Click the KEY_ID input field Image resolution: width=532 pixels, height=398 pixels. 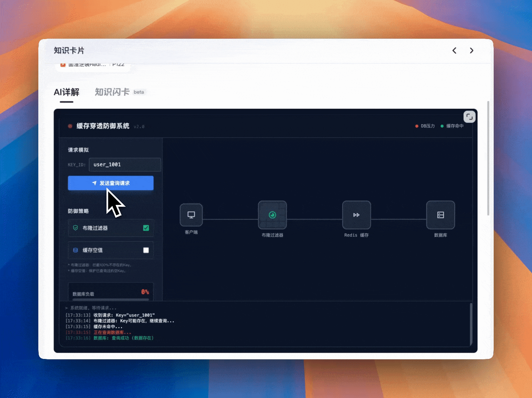coord(125,165)
